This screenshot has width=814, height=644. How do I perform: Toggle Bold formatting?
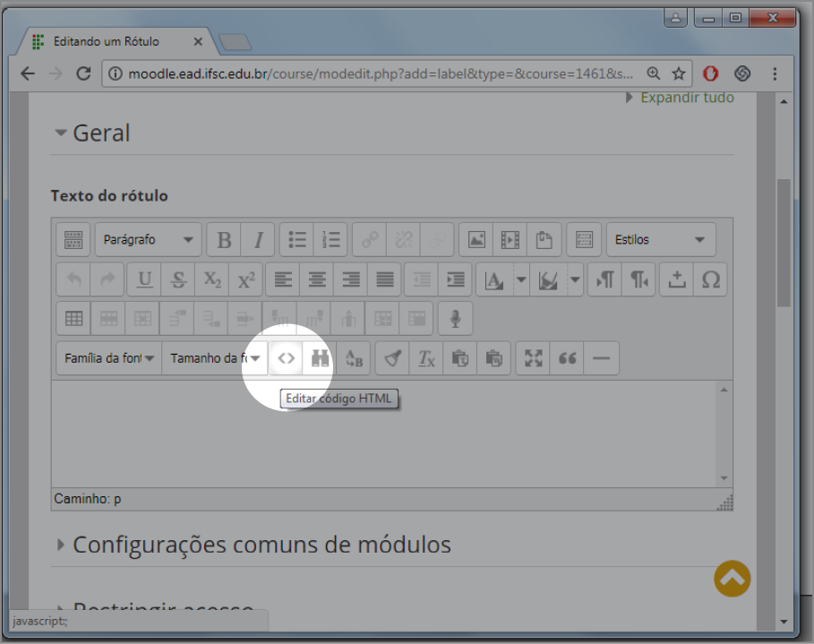(x=224, y=240)
